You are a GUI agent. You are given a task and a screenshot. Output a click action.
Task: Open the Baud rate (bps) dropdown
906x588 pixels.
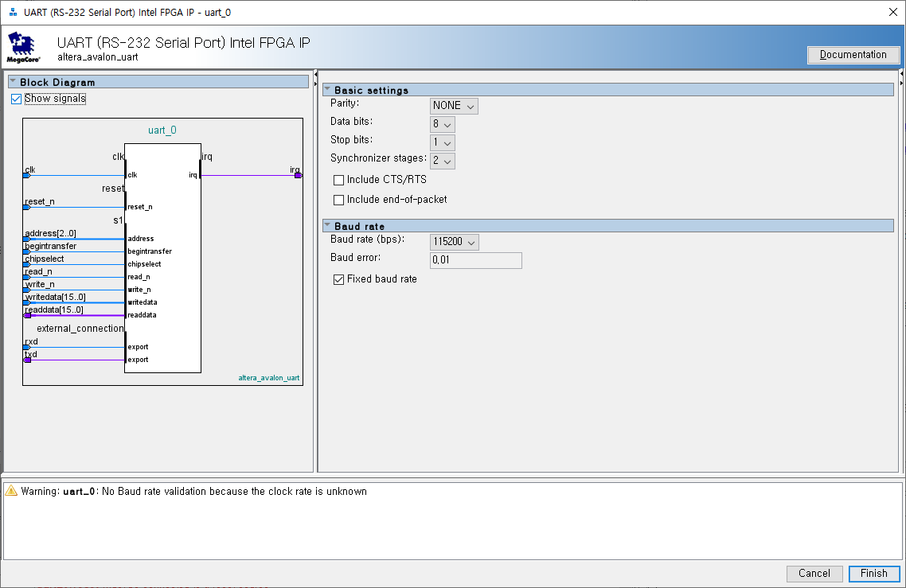pos(454,242)
